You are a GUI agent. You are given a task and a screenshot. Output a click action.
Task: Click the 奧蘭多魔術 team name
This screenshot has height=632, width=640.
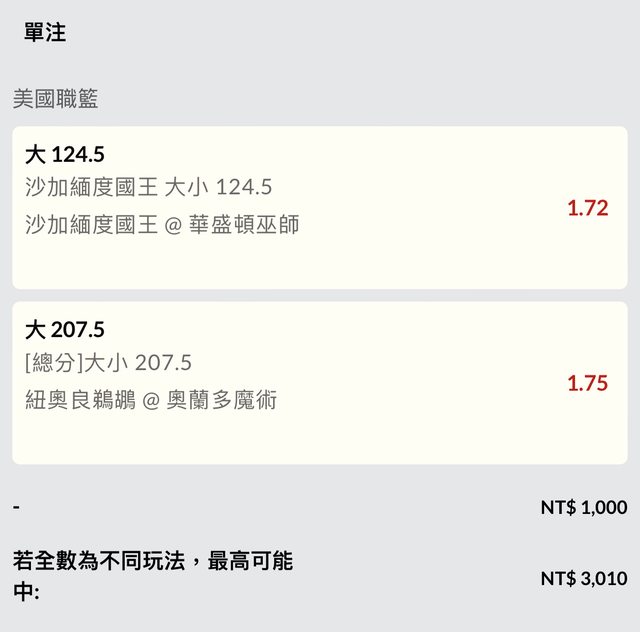point(222,400)
